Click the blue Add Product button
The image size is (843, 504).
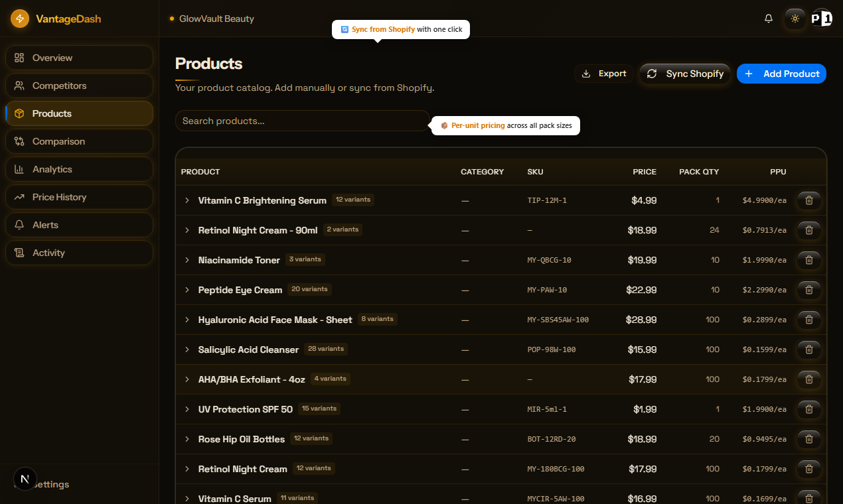point(781,74)
